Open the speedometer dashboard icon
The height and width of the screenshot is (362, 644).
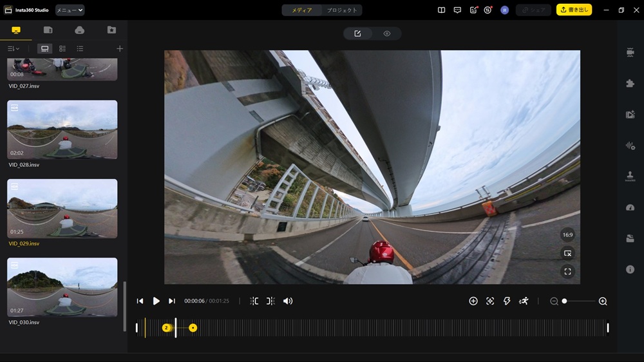click(630, 207)
